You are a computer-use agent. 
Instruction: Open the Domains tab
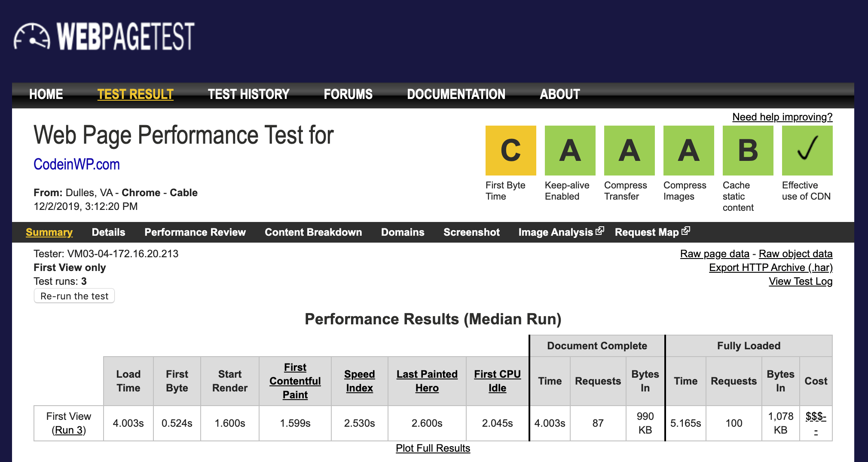coord(402,232)
